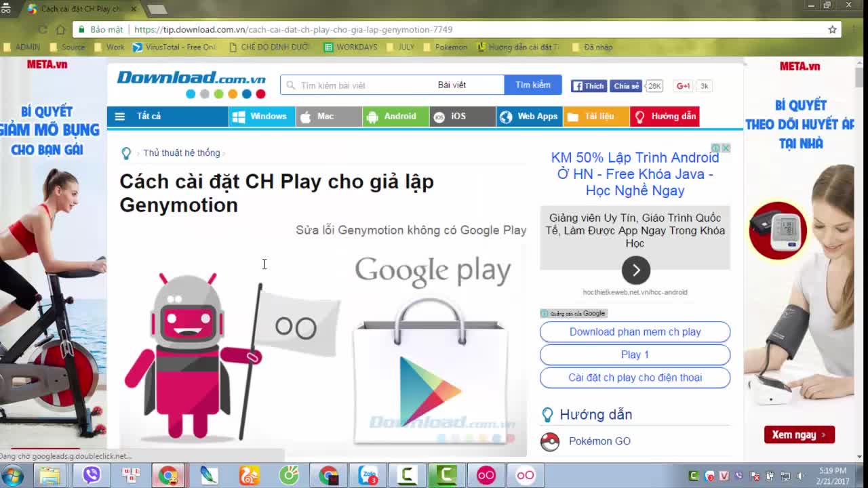Screen dimensions: 868x488
Task: Close the 'Cách cài đặt CH Play' tab
Action: click(x=133, y=9)
